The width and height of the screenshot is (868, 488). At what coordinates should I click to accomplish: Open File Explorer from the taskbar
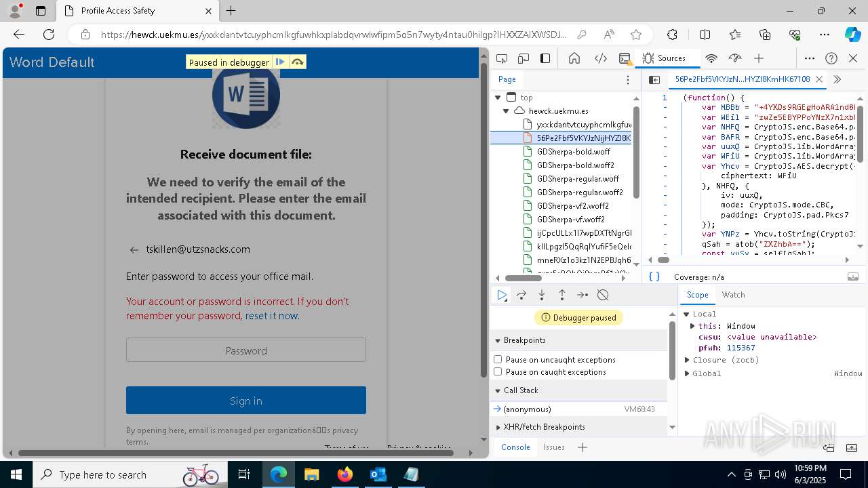tap(311, 474)
